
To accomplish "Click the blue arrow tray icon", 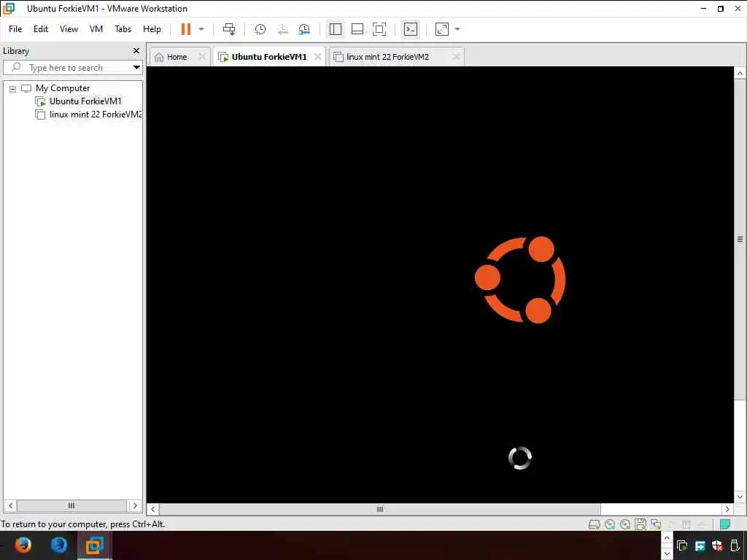I will [x=700, y=545].
